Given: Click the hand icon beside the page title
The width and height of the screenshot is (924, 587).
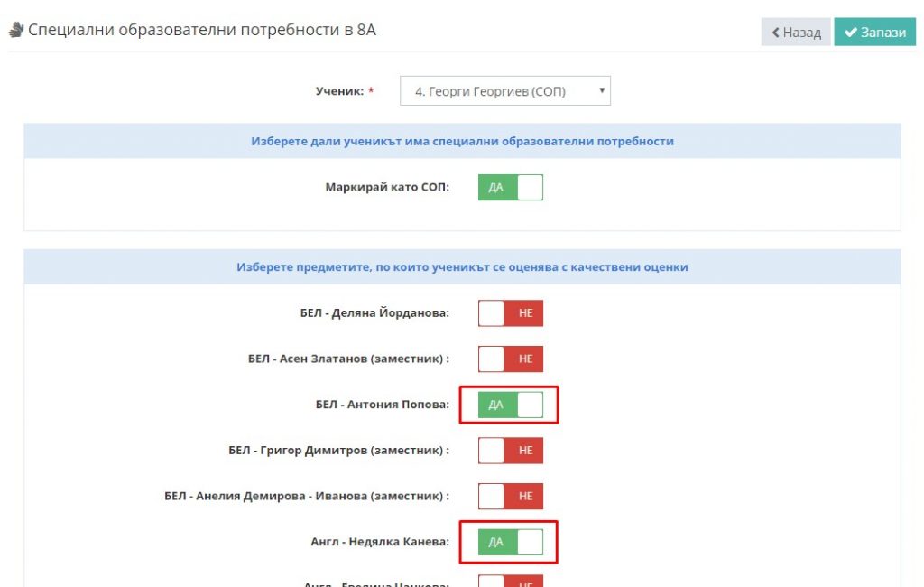Looking at the screenshot, I should coord(16,30).
